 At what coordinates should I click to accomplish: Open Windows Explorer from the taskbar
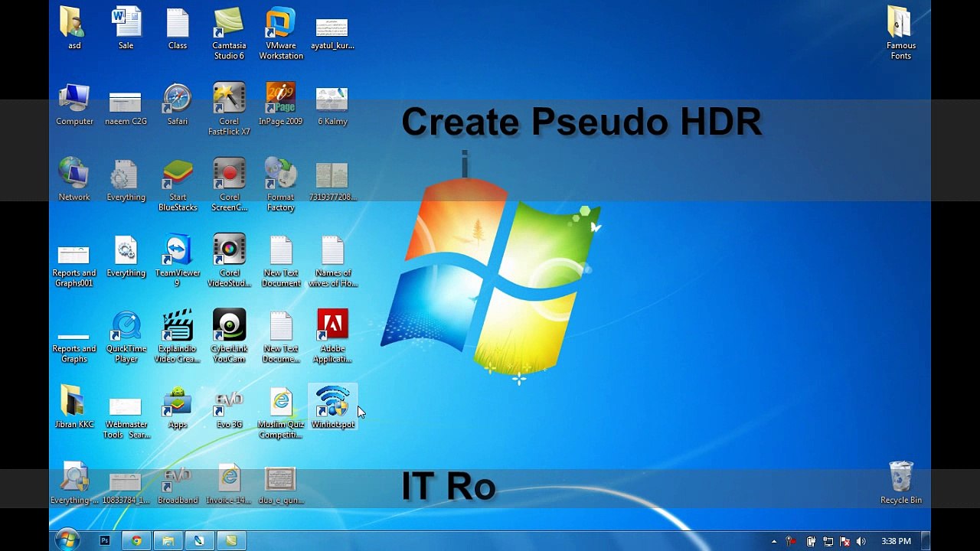click(168, 540)
